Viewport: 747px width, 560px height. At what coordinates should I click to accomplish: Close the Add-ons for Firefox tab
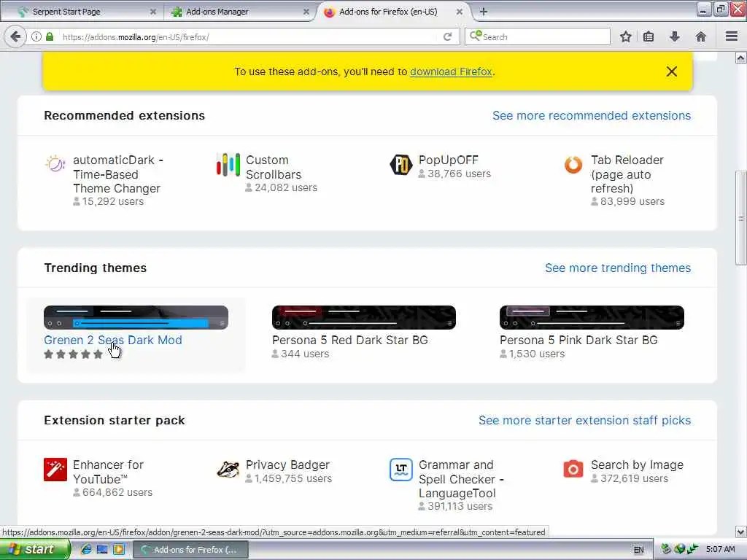pos(460,12)
